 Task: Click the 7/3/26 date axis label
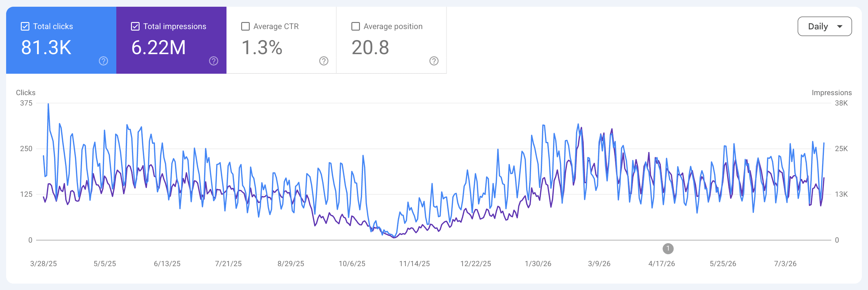[x=785, y=264]
